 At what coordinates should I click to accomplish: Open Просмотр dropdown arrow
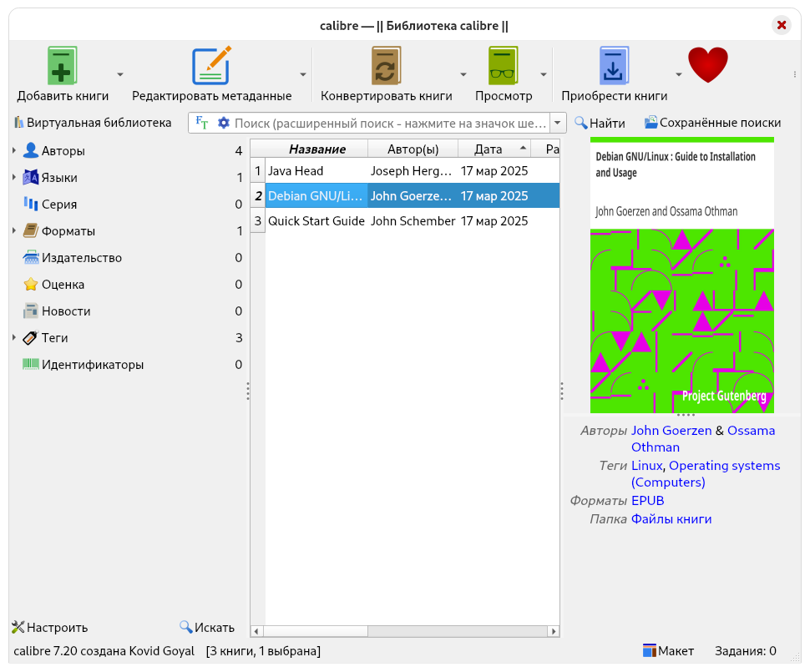[544, 74]
